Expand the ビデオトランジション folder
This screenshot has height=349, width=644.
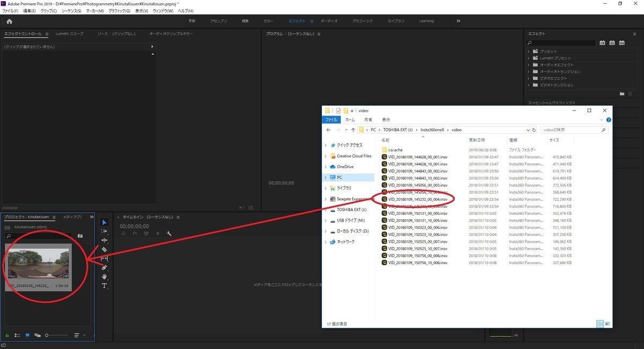coord(529,85)
